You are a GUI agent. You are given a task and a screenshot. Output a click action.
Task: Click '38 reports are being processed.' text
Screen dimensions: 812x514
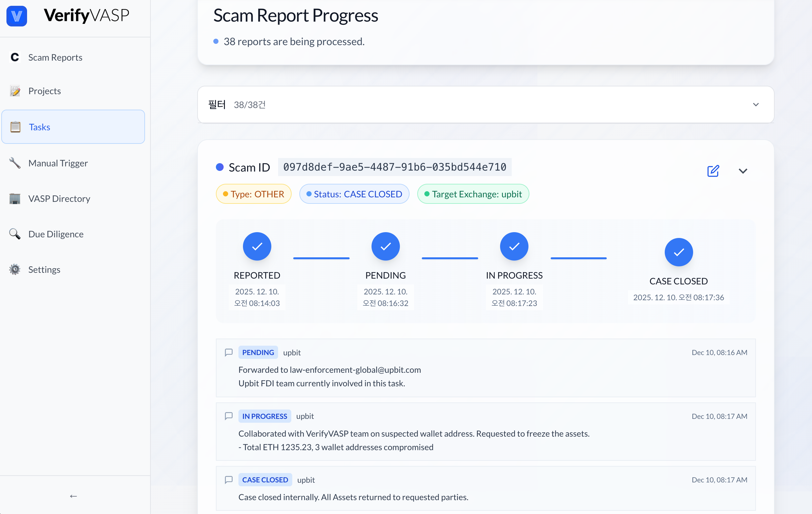pos(294,42)
